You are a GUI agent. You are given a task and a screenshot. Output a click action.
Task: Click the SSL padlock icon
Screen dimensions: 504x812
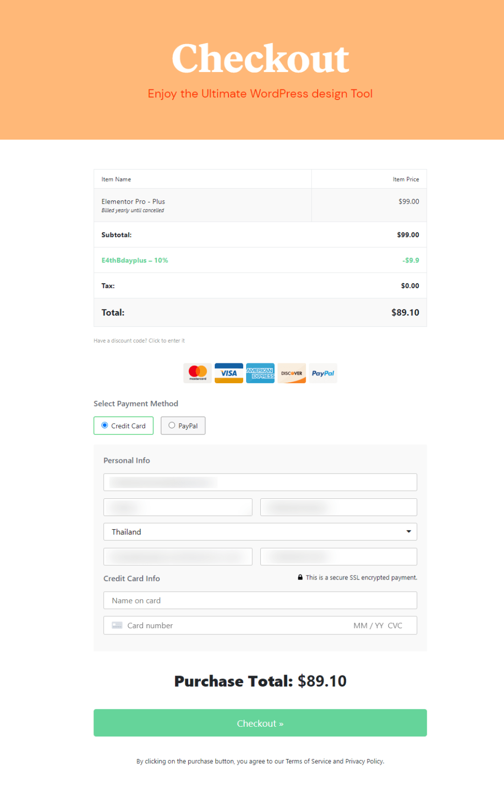point(300,578)
